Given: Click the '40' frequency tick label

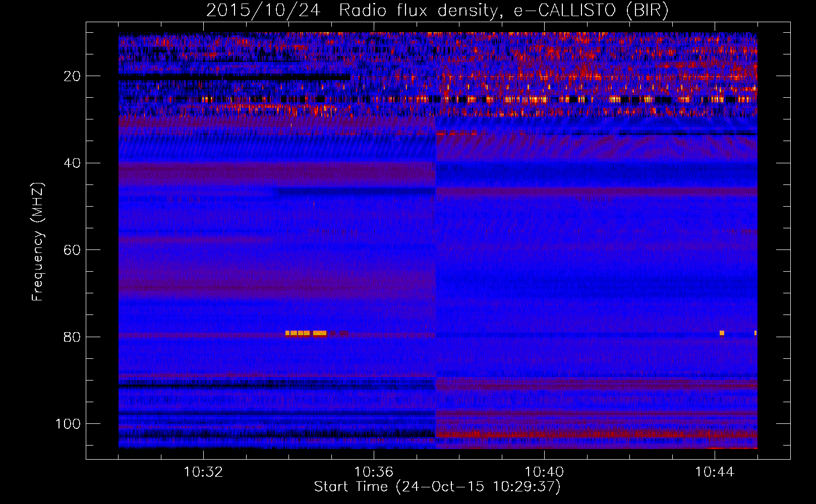Looking at the screenshot, I should pyautogui.click(x=73, y=163).
